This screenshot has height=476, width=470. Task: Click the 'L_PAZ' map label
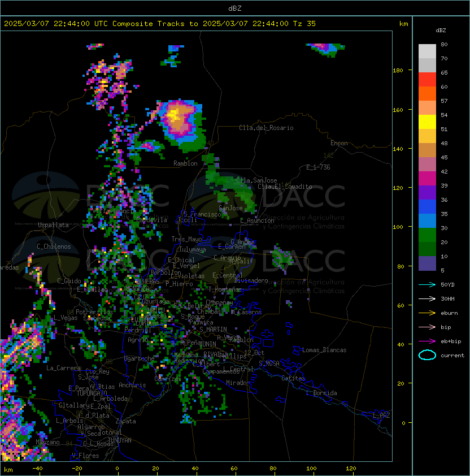pos(381,416)
